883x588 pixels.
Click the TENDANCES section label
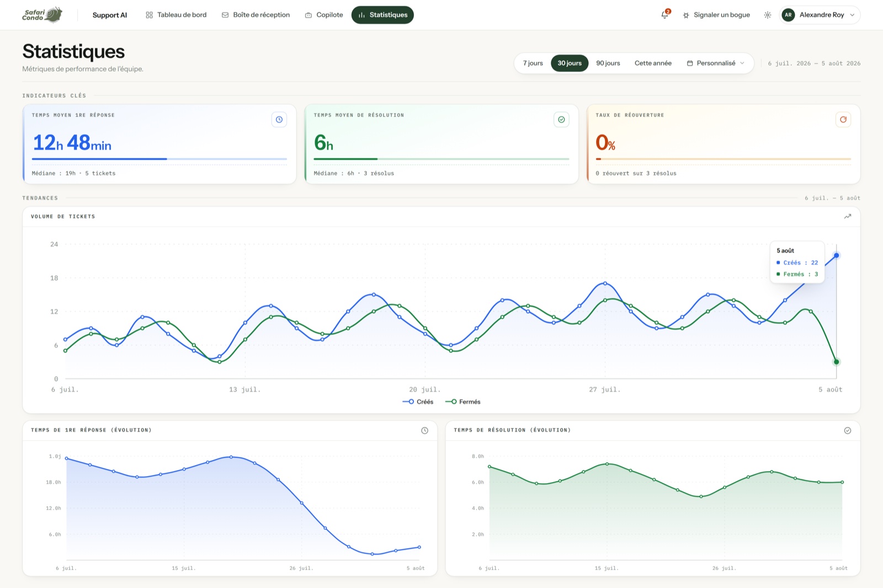click(x=40, y=198)
